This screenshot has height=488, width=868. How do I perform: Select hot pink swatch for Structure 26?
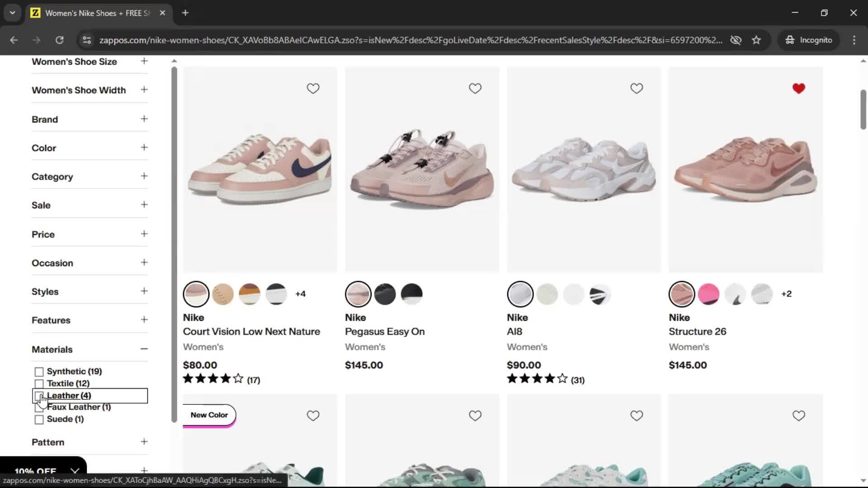pos(708,294)
